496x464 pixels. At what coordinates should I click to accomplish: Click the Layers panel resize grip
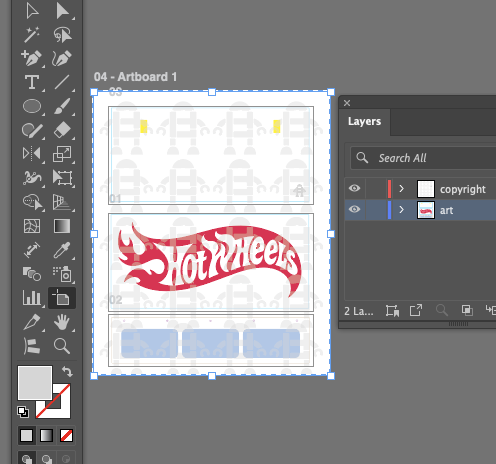tap(458, 324)
